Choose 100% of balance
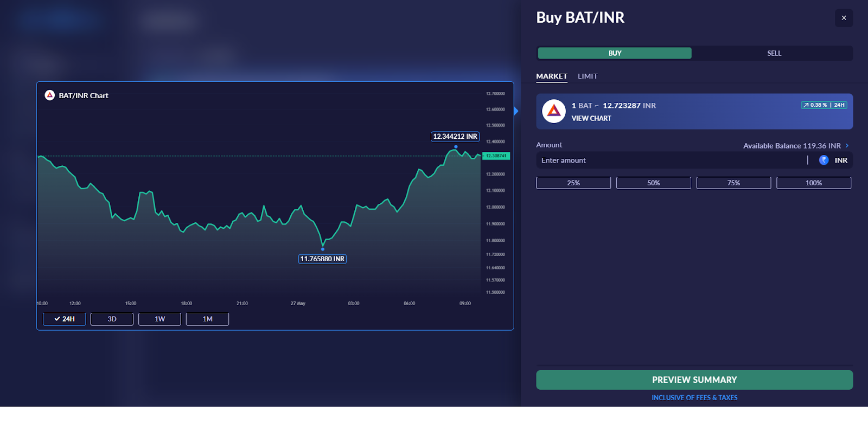Image resolution: width=868 pixels, height=438 pixels. (814, 183)
